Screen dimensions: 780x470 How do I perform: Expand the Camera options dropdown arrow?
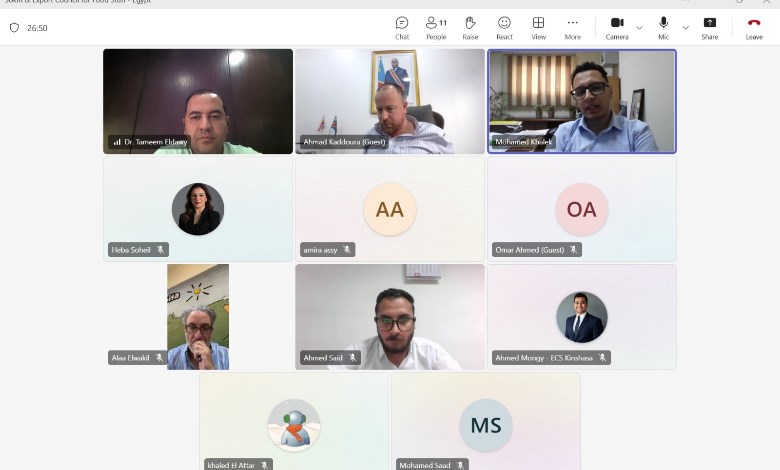click(x=640, y=28)
